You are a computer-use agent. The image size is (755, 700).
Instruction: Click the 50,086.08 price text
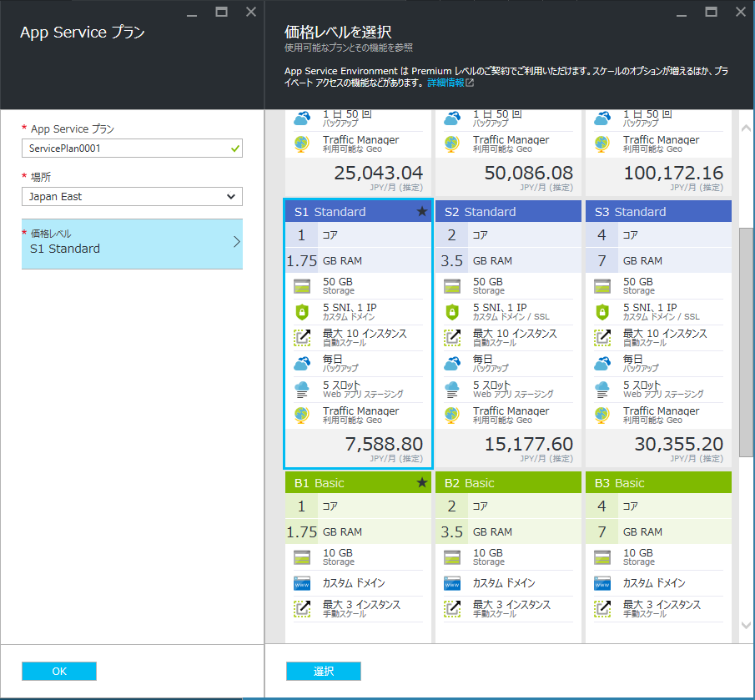coord(529,173)
